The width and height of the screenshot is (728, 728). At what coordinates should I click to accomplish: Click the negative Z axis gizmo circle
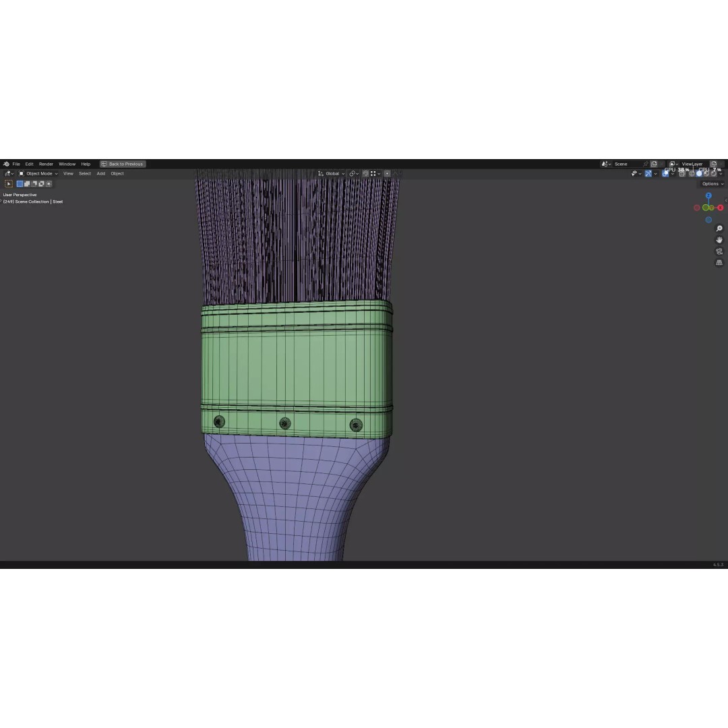pyautogui.click(x=708, y=220)
